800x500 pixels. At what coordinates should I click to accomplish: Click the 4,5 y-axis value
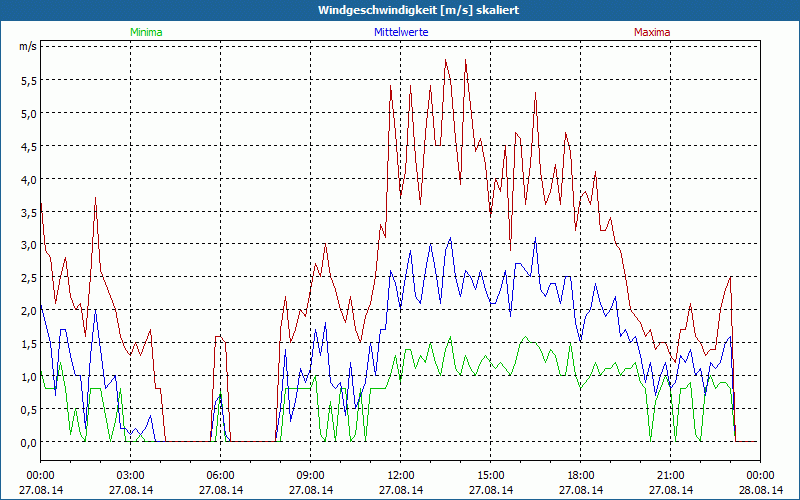pyautogui.click(x=29, y=146)
